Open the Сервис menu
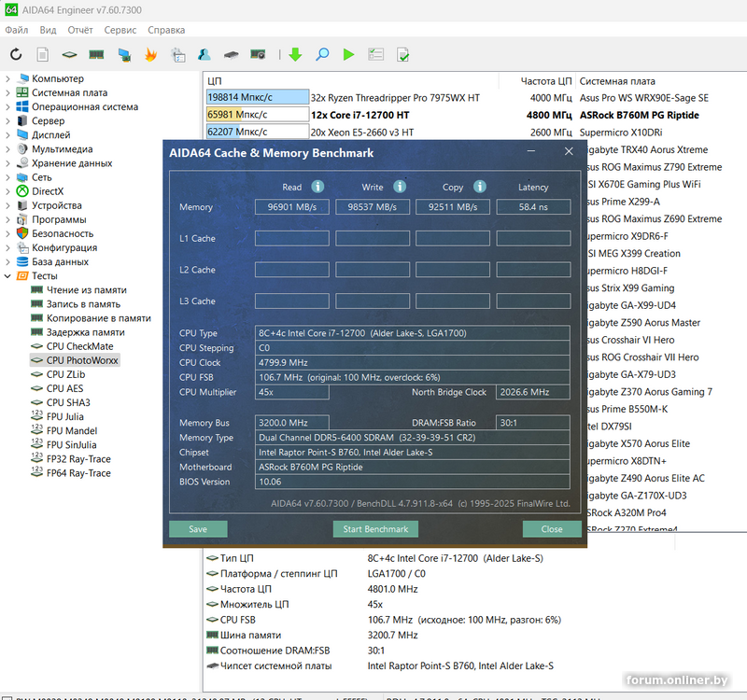The image size is (747, 700). (120, 30)
